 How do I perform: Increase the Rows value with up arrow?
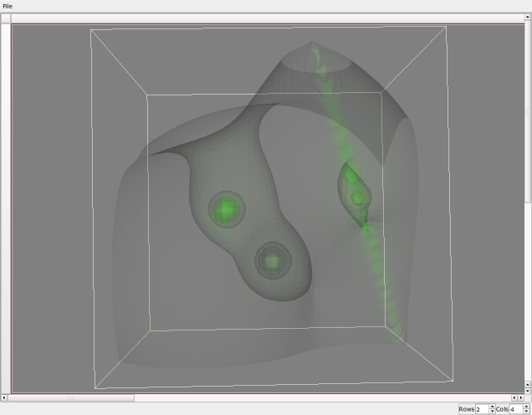coord(493,407)
